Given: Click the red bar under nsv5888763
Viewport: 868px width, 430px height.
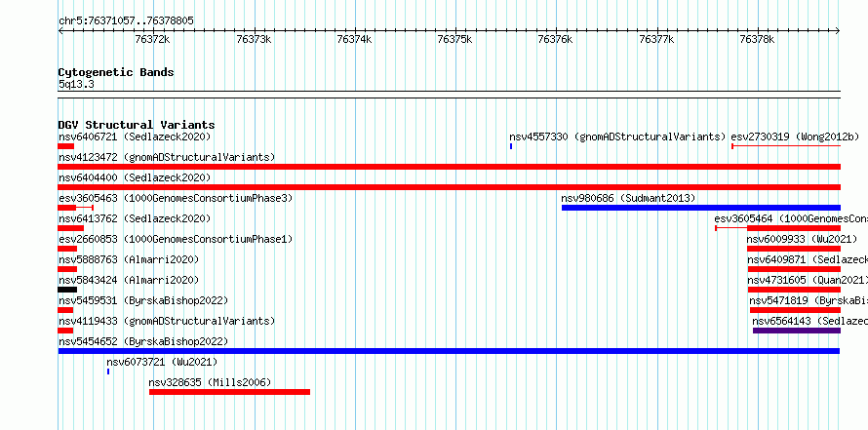Looking at the screenshot, I should coord(67,269).
